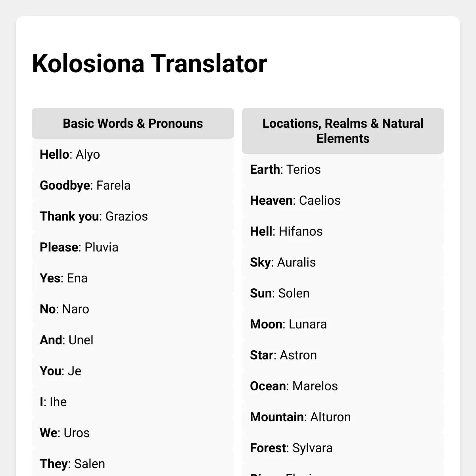476x476 pixels.
Task: Select the Earth: Terios entry
Action: 343,169
